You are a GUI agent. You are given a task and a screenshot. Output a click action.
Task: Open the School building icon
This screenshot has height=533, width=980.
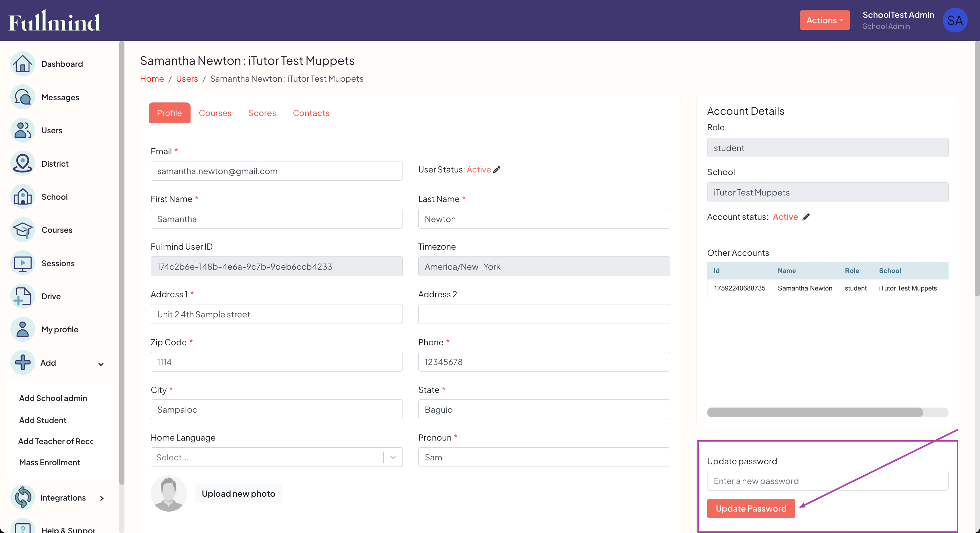tap(22, 196)
